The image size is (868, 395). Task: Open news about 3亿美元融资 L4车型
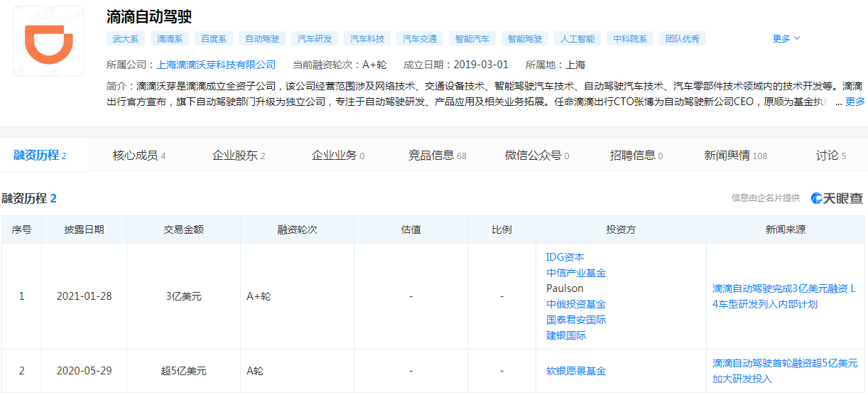784,296
